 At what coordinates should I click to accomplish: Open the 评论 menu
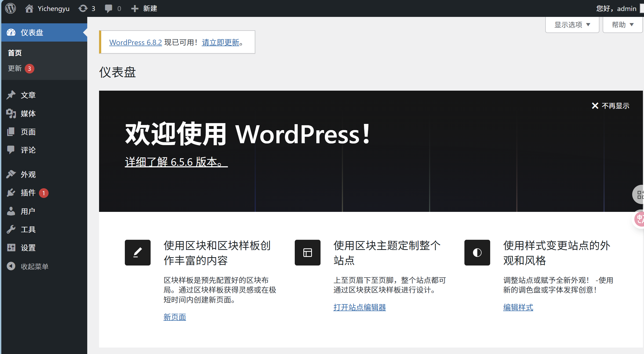pyautogui.click(x=28, y=150)
